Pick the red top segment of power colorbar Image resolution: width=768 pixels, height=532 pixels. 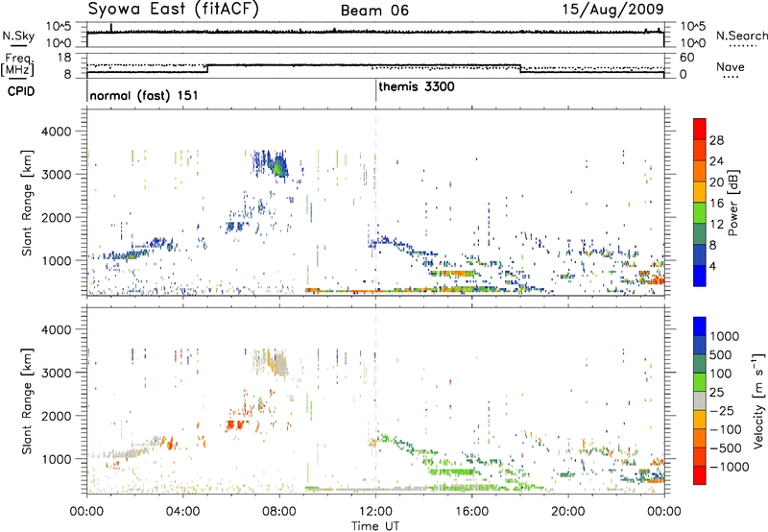click(x=700, y=129)
